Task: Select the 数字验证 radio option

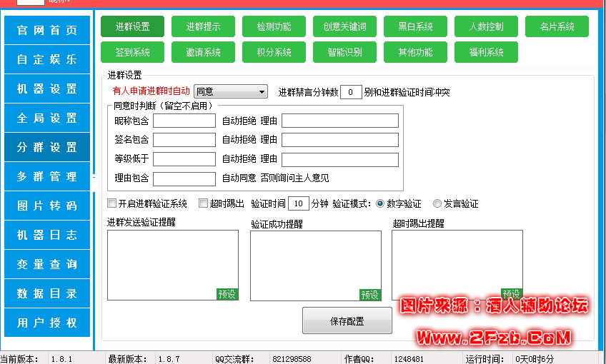Action: tap(380, 203)
